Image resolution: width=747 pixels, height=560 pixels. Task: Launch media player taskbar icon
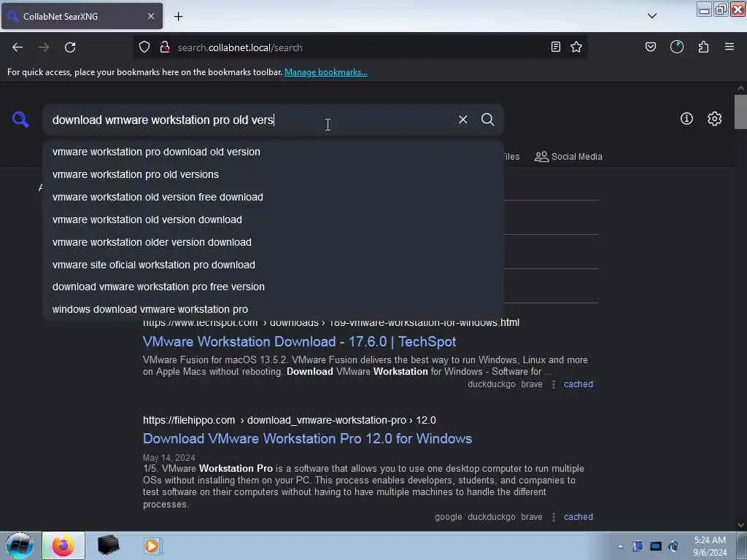(x=152, y=545)
